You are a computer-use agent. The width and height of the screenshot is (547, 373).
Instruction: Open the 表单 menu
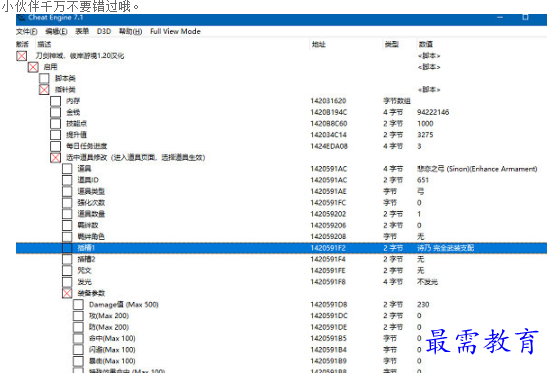coord(82,31)
